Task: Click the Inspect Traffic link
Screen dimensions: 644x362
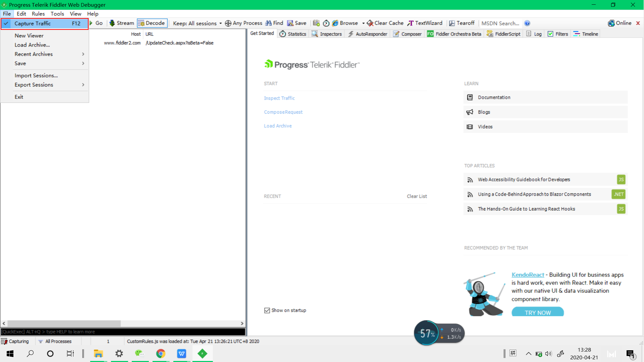Action: click(x=279, y=98)
